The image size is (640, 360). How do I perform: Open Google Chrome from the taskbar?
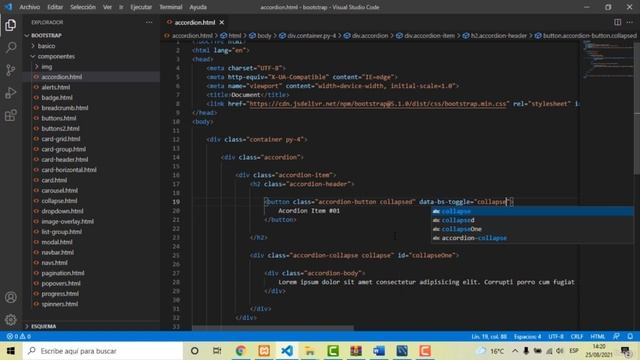241,351
